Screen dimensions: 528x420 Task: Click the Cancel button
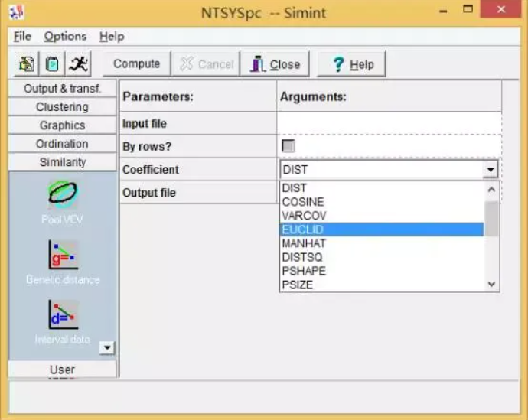206,64
